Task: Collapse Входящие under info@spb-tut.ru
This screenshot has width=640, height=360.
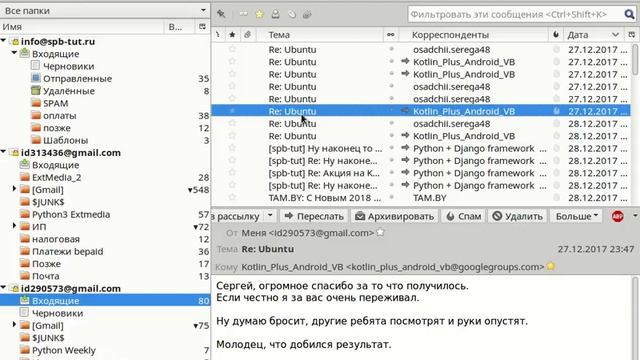Action: click(x=15, y=53)
